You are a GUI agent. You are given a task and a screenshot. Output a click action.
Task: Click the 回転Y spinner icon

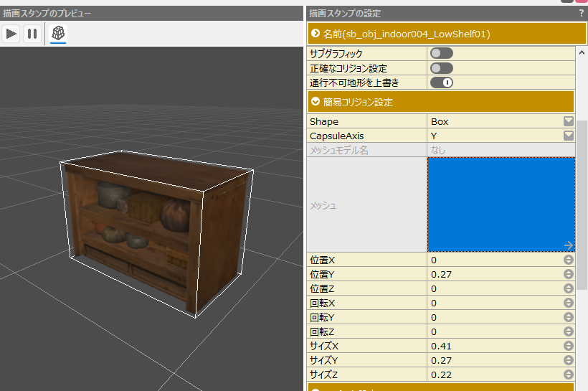(x=569, y=317)
